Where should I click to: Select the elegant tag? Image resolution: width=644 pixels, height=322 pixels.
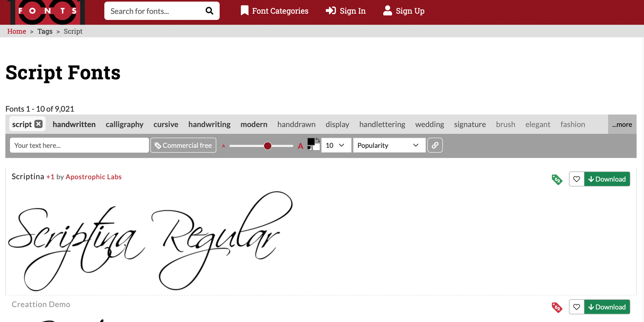point(537,124)
